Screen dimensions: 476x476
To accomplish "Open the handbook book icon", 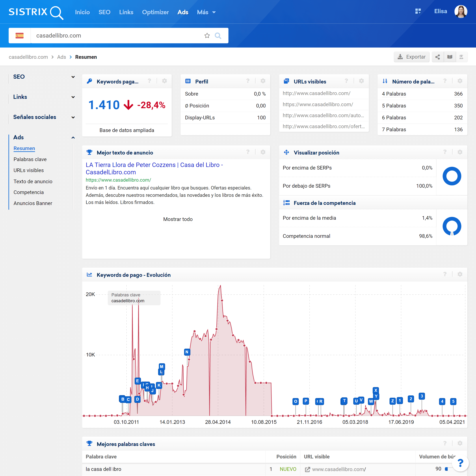I will coord(450,57).
